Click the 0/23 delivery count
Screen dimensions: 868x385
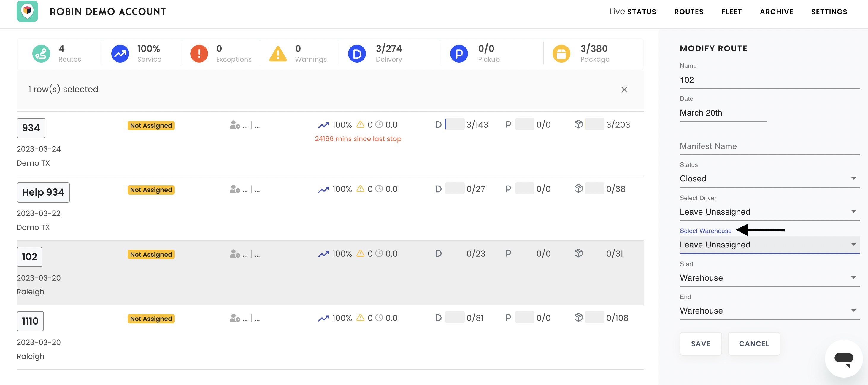click(475, 254)
